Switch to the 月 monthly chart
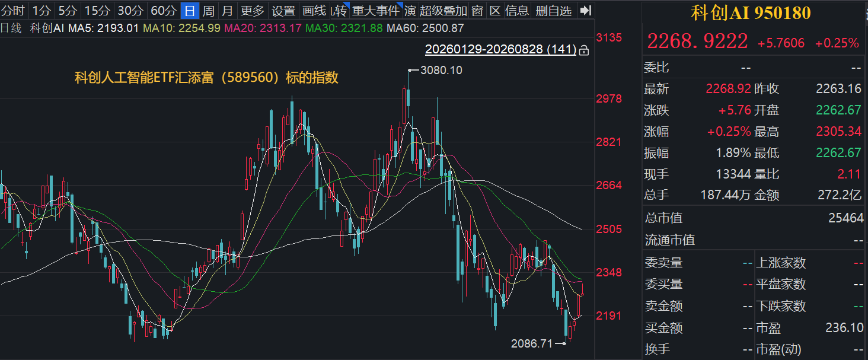 coord(228,10)
